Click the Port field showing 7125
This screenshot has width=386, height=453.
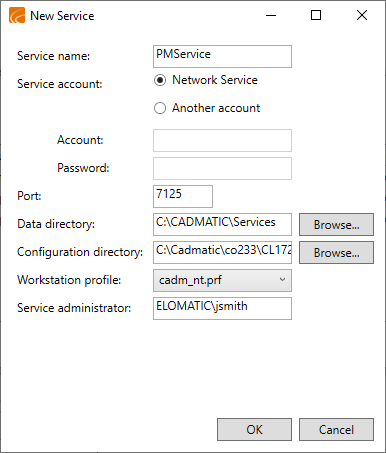click(183, 196)
